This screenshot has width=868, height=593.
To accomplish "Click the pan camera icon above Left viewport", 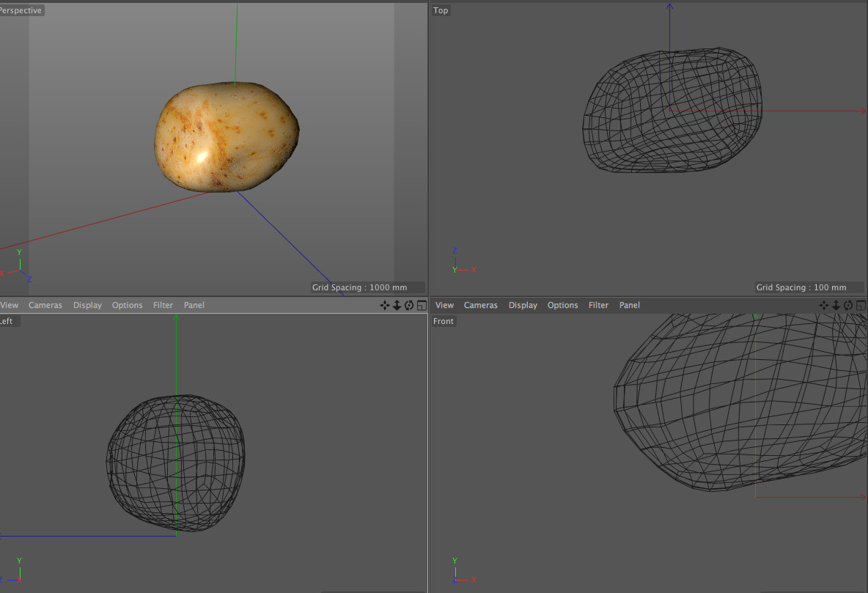I will (384, 306).
